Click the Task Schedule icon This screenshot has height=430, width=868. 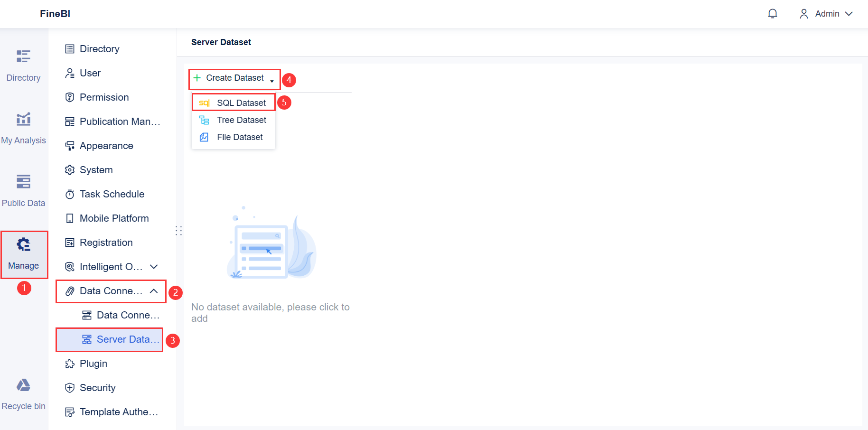[70, 194]
